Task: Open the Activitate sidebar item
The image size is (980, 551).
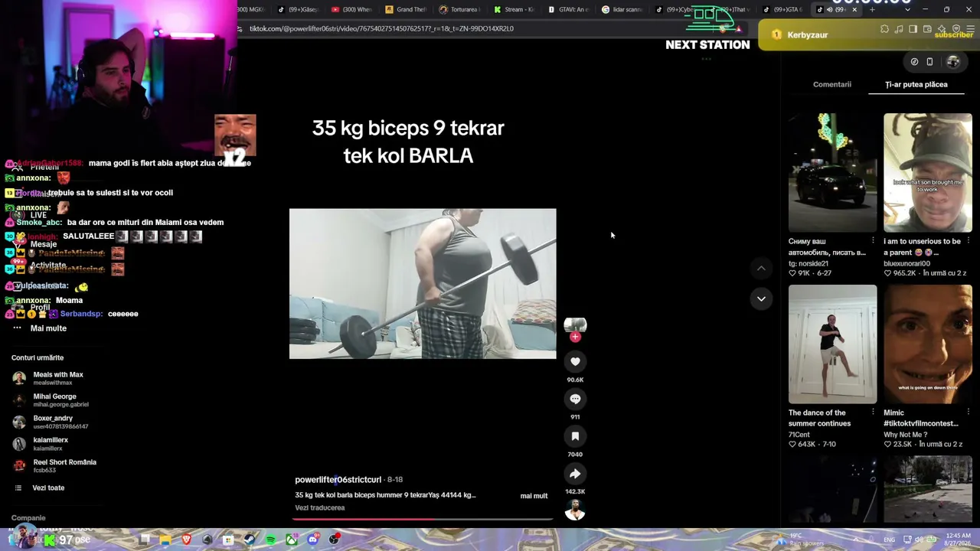Action: click(48, 266)
